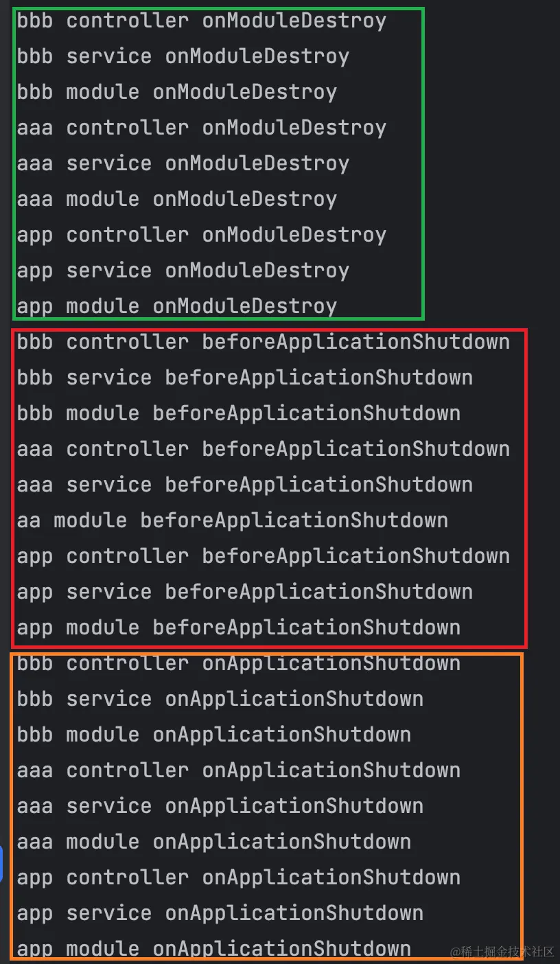The image size is (560, 964).
Task: Select 'app service beforeApplicationShutdown' line
Action: [x=245, y=592]
